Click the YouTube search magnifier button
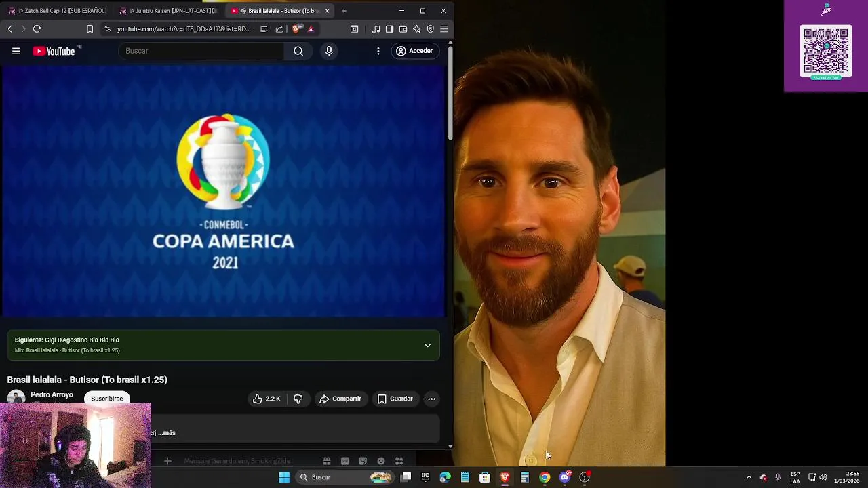The width and height of the screenshot is (868, 488). coord(298,51)
